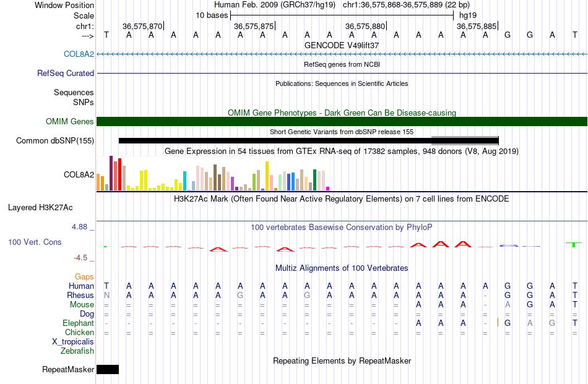Screen dimensions: 588x384
Task: Select the Elephant alignment row label
Action: tap(79, 323)
